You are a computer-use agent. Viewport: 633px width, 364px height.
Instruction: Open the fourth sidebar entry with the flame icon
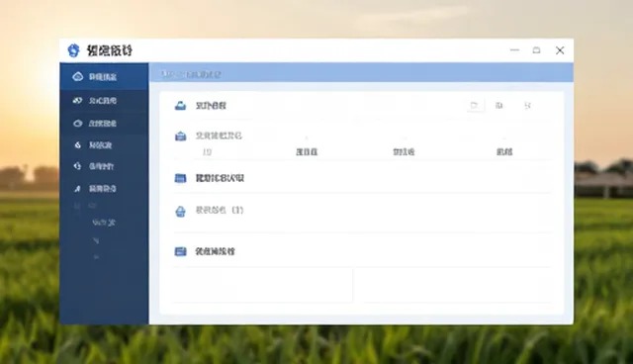click(104, 144)
